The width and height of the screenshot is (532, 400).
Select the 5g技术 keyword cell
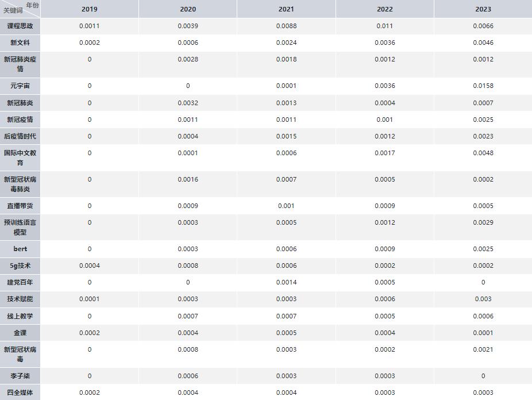[20, 266]
